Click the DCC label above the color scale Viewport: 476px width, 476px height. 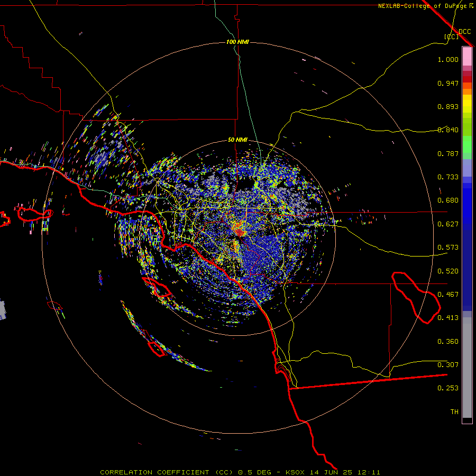point(464,32)
